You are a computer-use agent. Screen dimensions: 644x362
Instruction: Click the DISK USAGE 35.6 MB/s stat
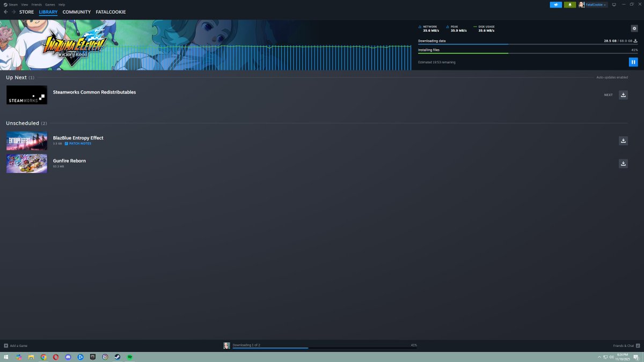coord(485,28)
